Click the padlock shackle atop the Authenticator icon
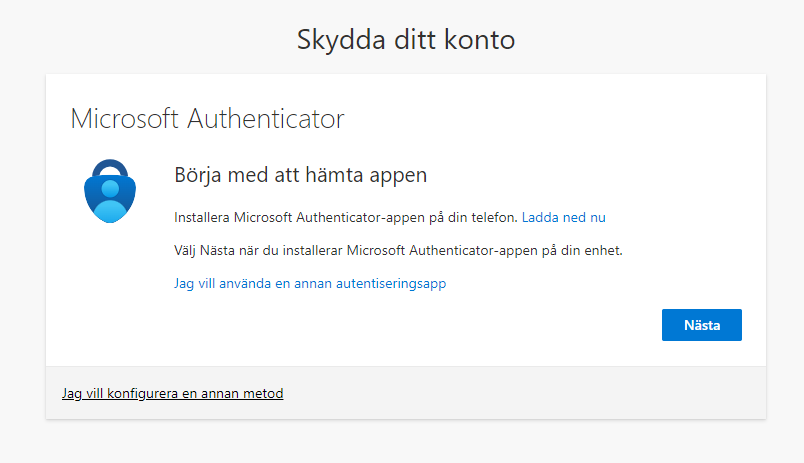Viewport: 804px width, 463px height. point(108,167)
